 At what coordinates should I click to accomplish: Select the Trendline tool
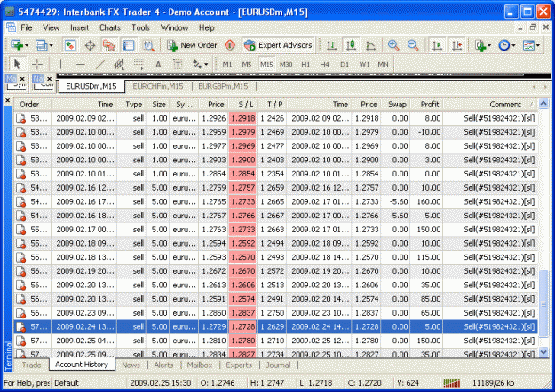[x=100, y=65]
